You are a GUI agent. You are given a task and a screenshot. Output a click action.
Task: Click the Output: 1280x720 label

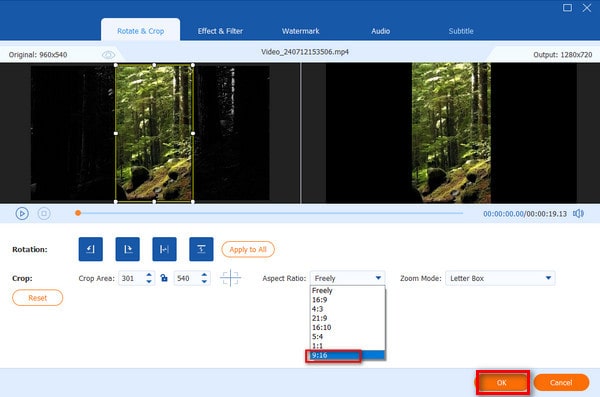click(x=562, y=55)
